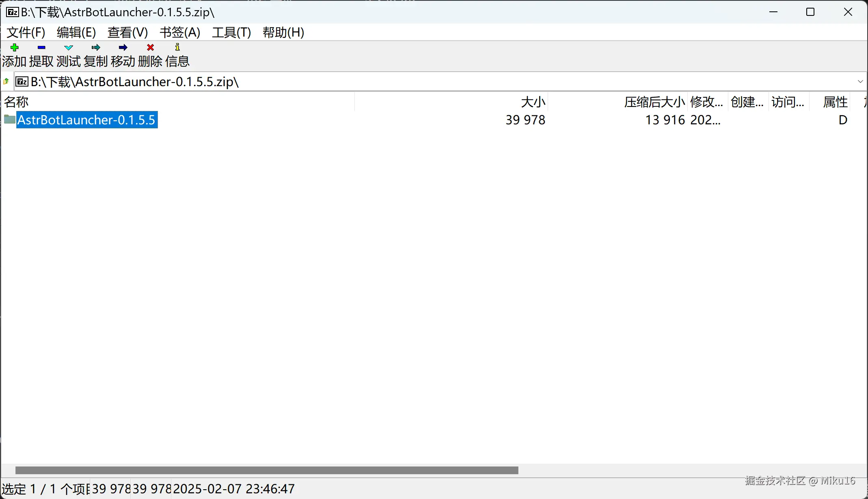Viewport: 868px width, 499px height.
Task: Click the Test (测试) checkmark icon
Action: click(x=69, y=48)
